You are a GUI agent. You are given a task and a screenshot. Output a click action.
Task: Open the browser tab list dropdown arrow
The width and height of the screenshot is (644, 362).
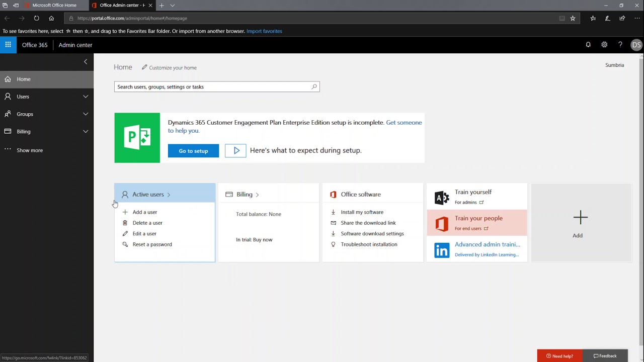click(x=173, y=5)
